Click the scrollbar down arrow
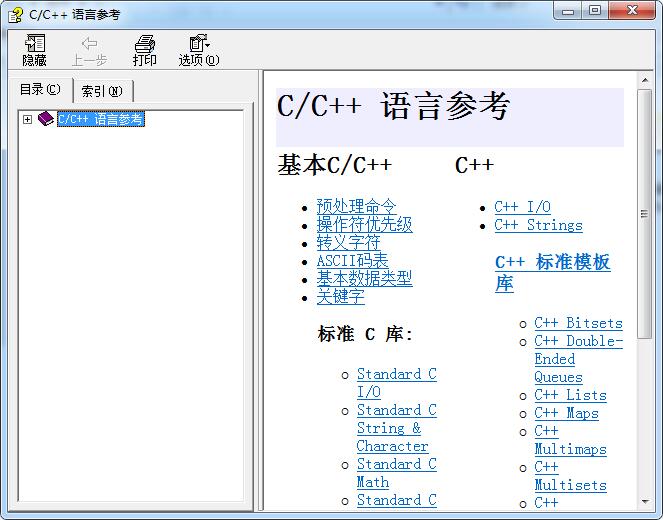Screen dimensions: 663x520 [x=645, y=501]
